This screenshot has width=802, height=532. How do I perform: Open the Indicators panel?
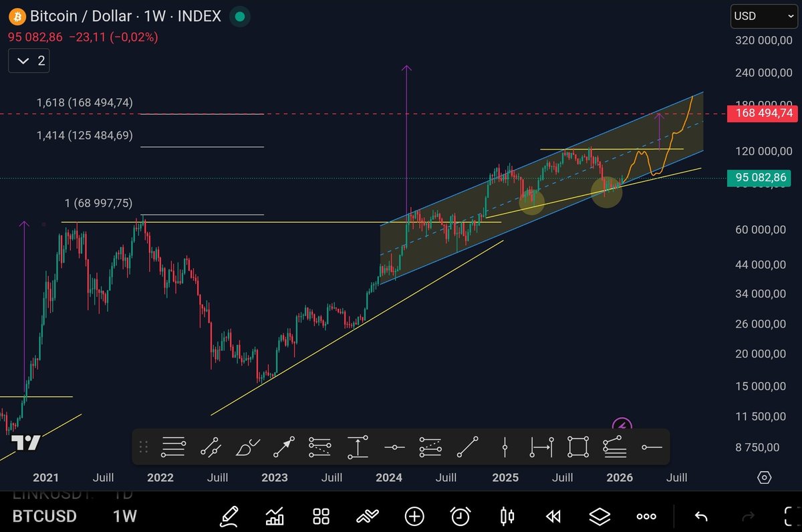275,516
